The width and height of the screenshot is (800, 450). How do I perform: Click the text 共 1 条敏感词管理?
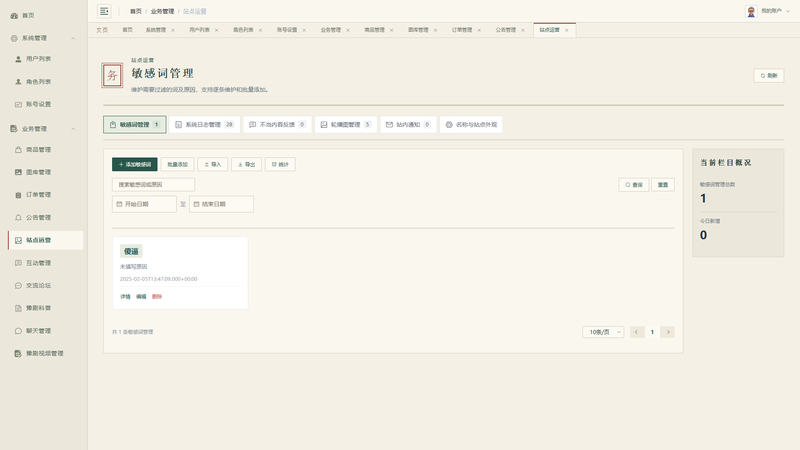tap(133, 332)
